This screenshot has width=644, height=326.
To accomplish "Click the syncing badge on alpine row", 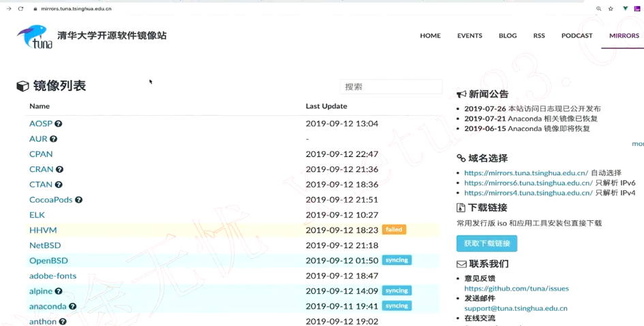I will (x=397, y=291).
